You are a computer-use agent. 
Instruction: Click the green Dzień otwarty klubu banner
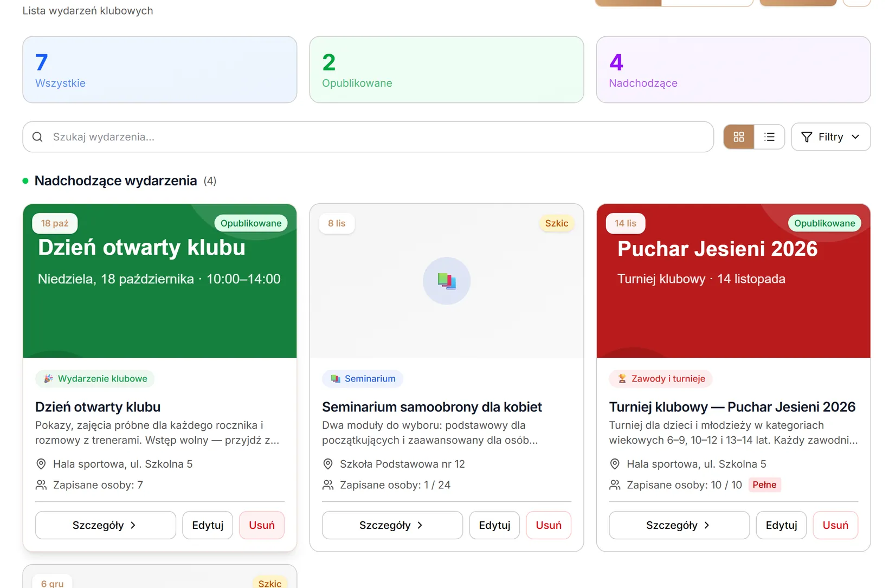click(160, 281)
